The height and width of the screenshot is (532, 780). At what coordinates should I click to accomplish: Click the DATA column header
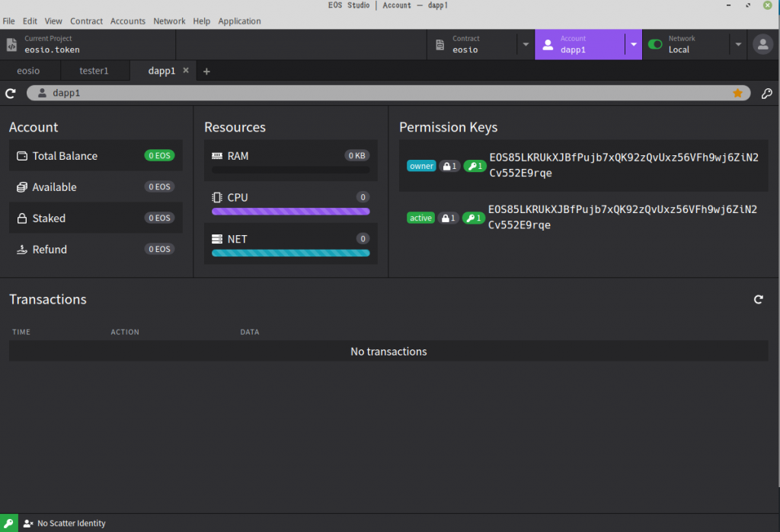(250, 332)
